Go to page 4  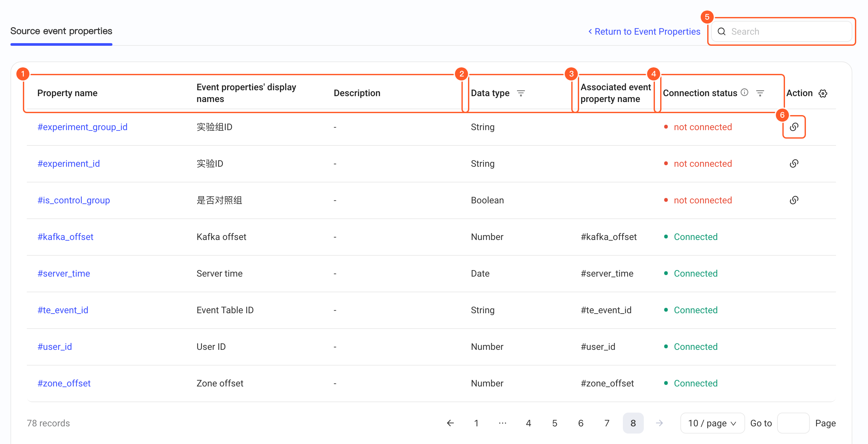click(x=528, y=423)
